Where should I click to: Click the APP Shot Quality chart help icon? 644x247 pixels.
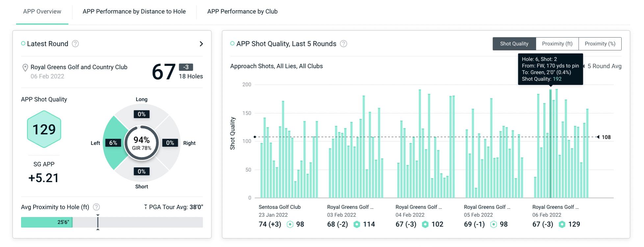(x=344, y=44)
